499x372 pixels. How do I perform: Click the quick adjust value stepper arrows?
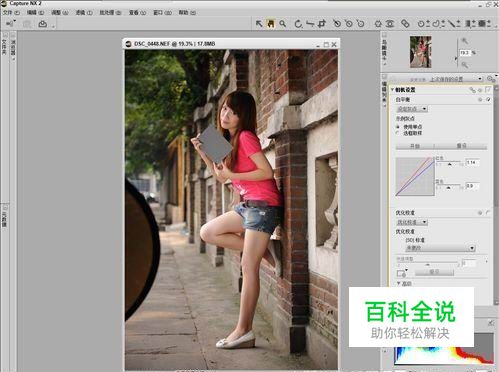[486, 262]
